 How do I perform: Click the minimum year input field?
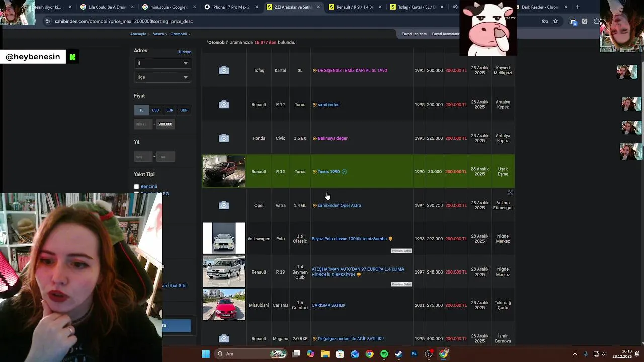pos(143,157)
